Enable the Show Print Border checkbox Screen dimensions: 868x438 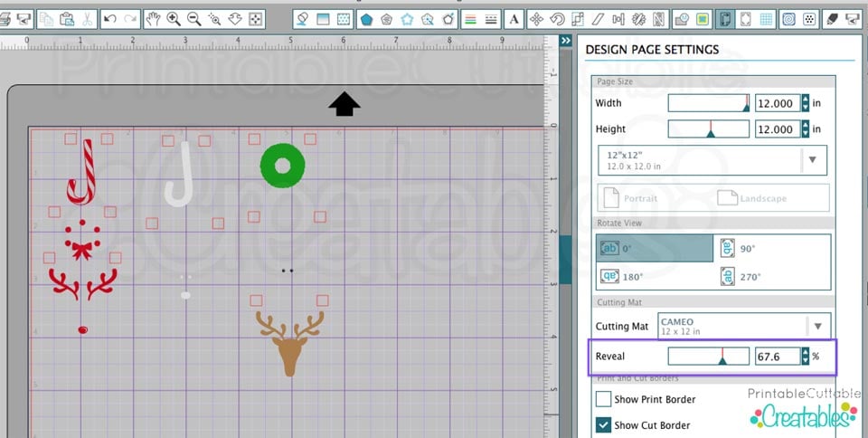pyautogui.click(x=603, y=399)
